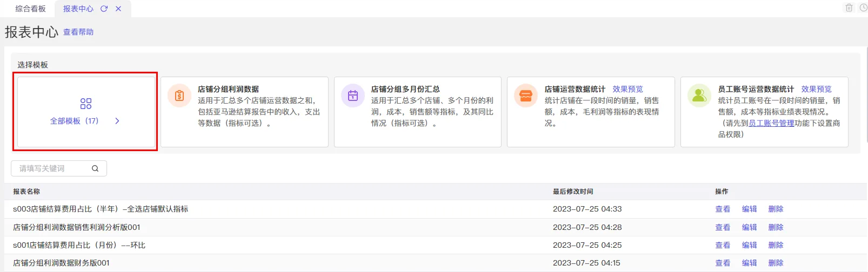The image size is (868, 272).
Task: Edit the s003店铺结算费用占比 report
Action: click(x=749, y=209)
